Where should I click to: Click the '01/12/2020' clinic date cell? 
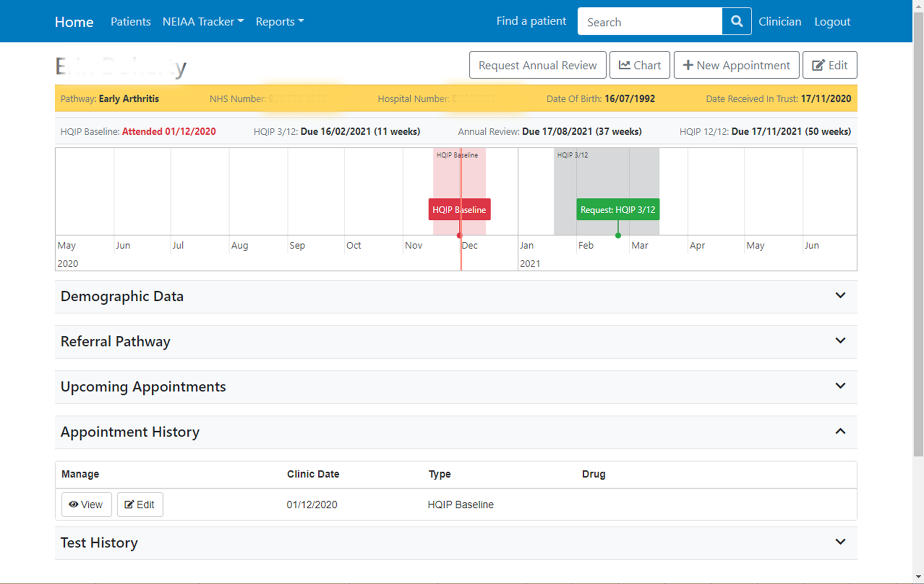tap(312, 505)
